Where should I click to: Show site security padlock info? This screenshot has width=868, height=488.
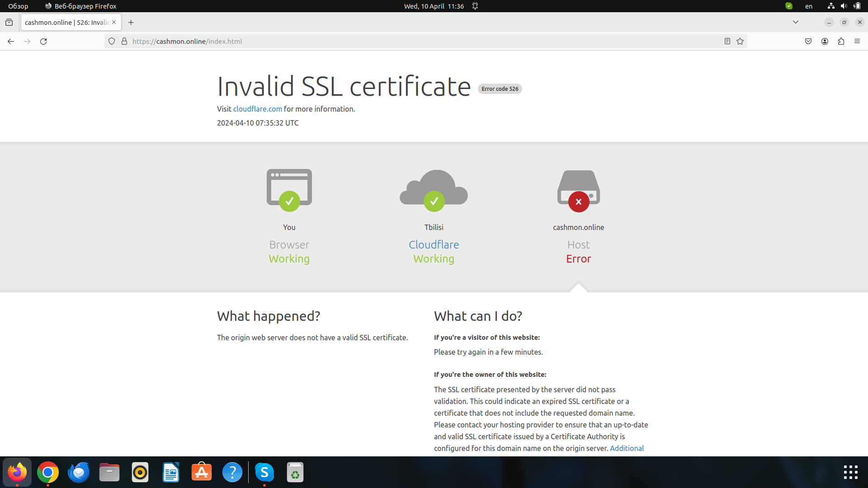coord(124,41)
